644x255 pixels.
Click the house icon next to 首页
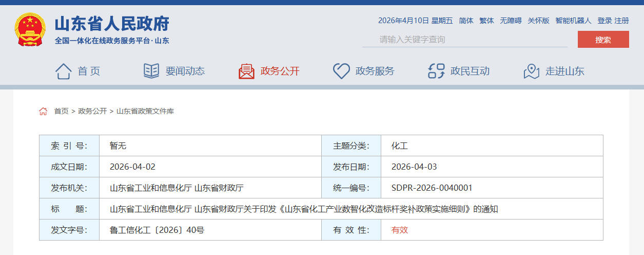(x=63, y=71)
